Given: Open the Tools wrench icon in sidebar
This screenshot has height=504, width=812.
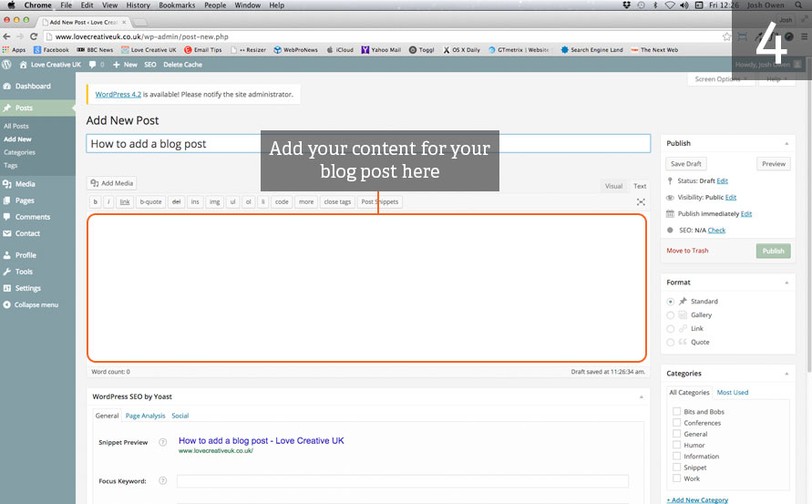Looking at the screenshot, I should tap(7, 272).
